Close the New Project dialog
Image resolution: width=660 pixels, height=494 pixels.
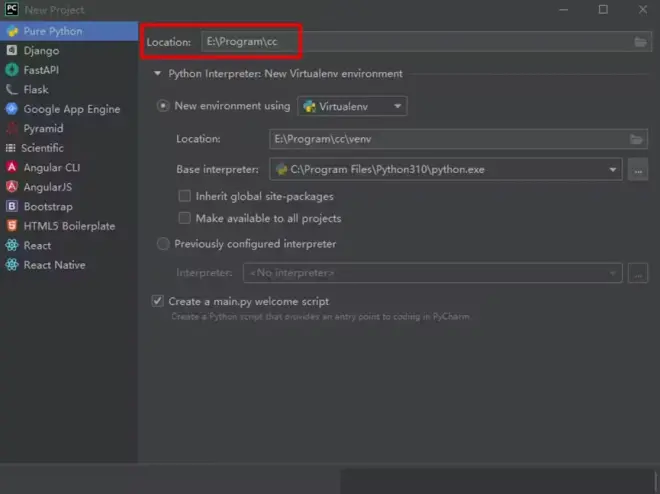[643, 9]
